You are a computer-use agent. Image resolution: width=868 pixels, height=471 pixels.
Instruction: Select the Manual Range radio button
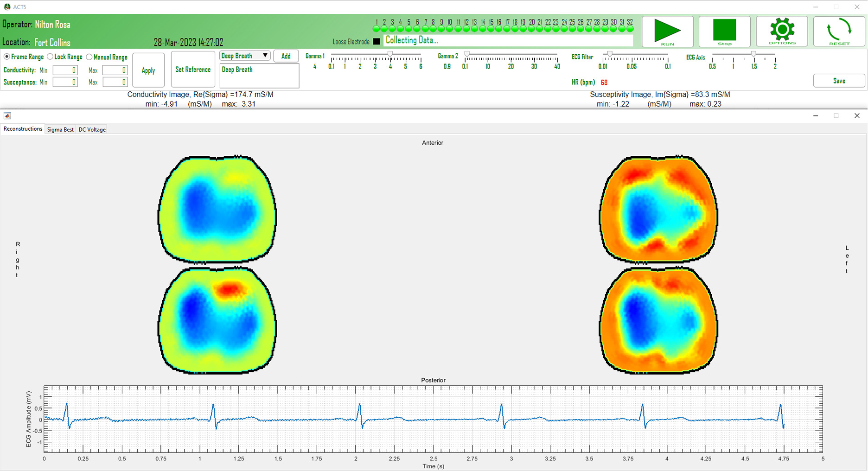[x=89, y=57]
